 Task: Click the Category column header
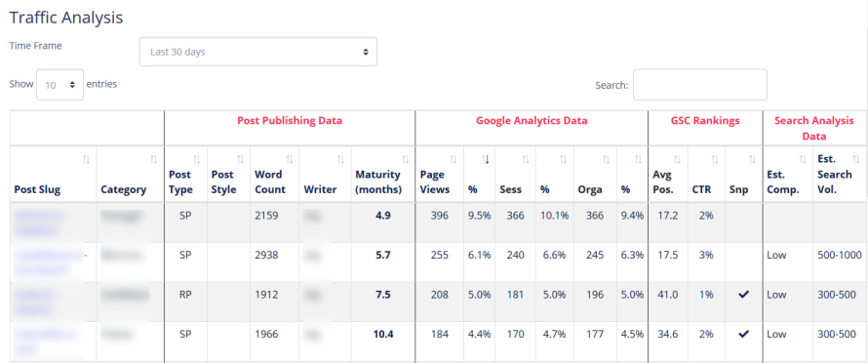click(130, 174)
